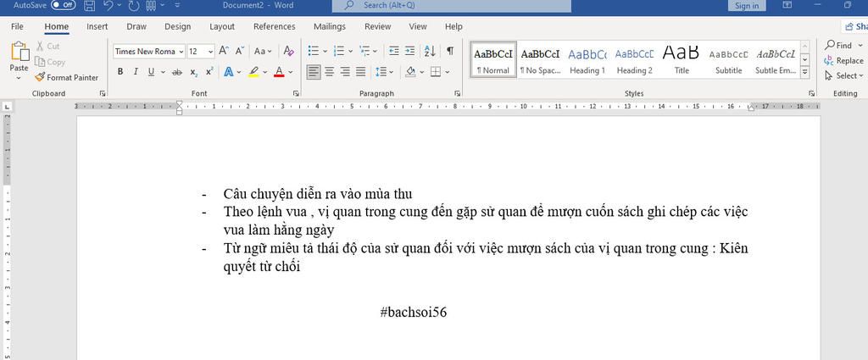Toggle Superscript formatting

209,72
